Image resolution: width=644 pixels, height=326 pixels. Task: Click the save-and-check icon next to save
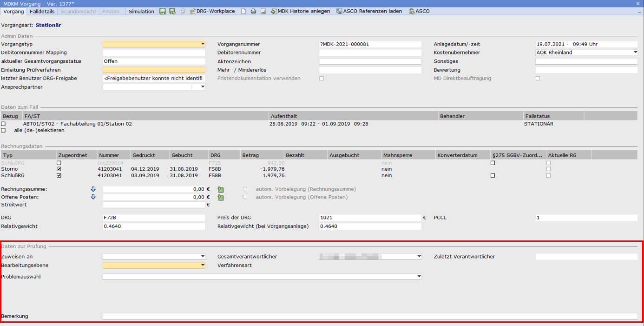pyautogui.click(x=172, y=11)
